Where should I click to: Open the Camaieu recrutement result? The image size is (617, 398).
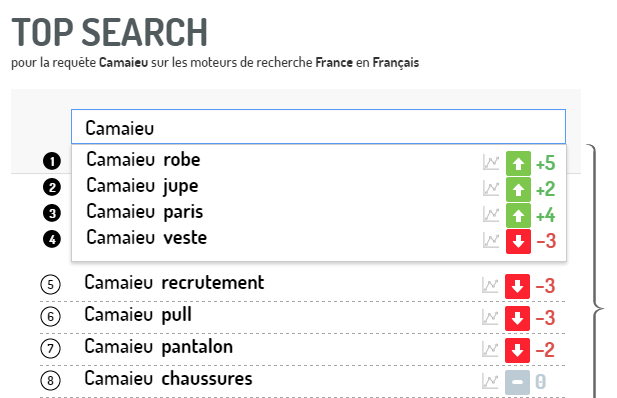(x=174, y=282)
